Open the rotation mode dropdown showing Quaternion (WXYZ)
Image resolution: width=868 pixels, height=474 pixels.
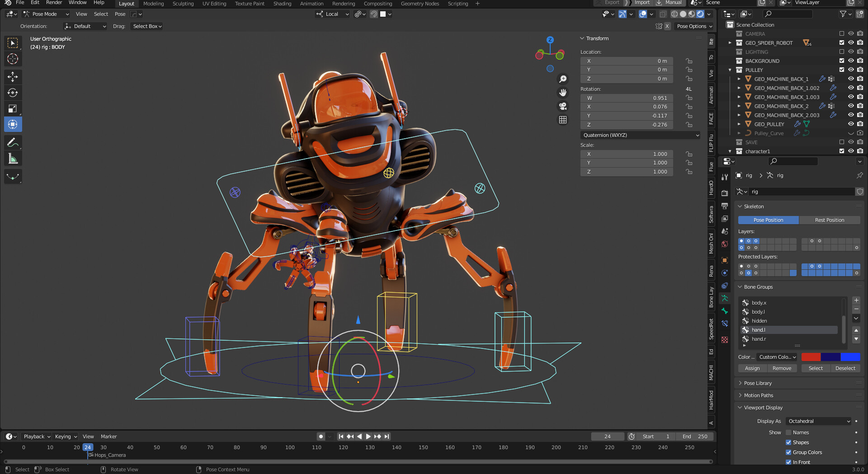click(640, 135)
